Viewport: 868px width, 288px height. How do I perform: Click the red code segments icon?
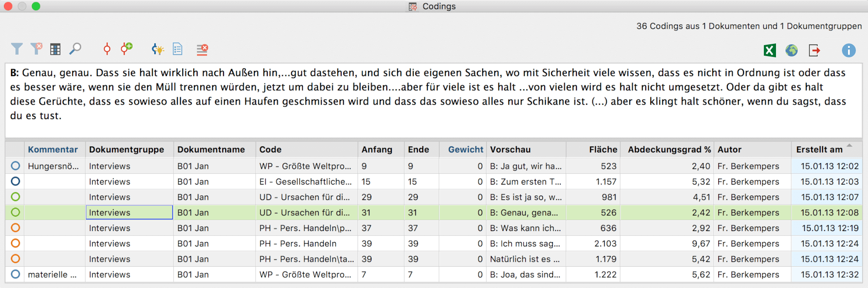(x=107, y=49)
